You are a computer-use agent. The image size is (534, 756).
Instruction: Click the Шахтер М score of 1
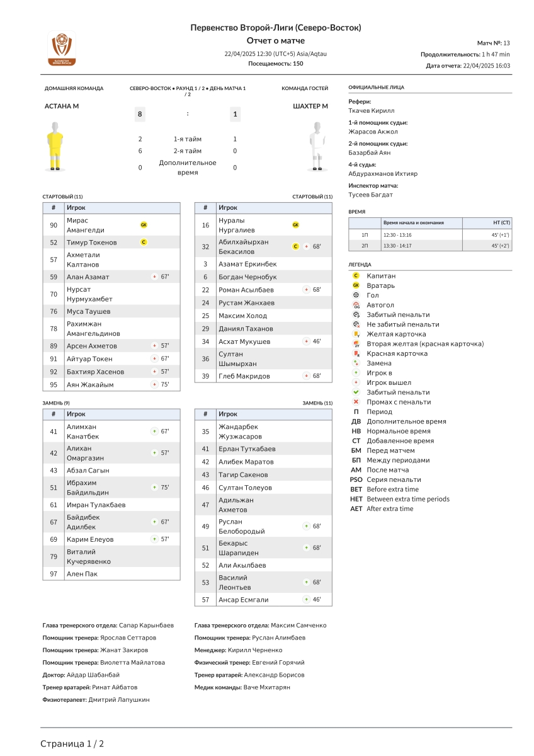(235, 114)
